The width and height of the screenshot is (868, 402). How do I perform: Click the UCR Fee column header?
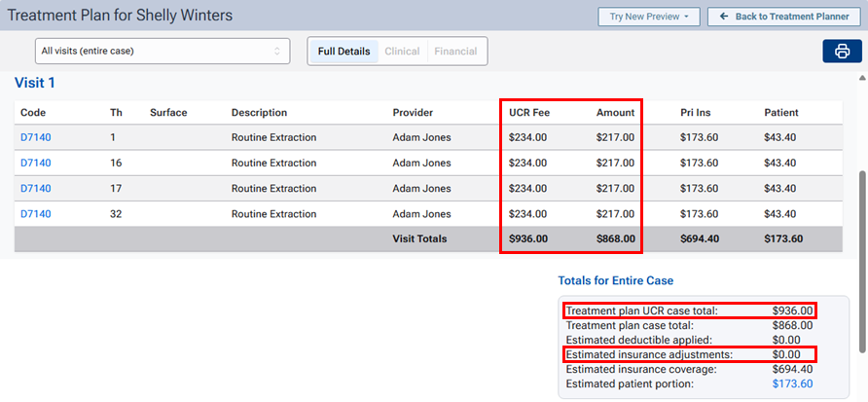tap(528, 112)
